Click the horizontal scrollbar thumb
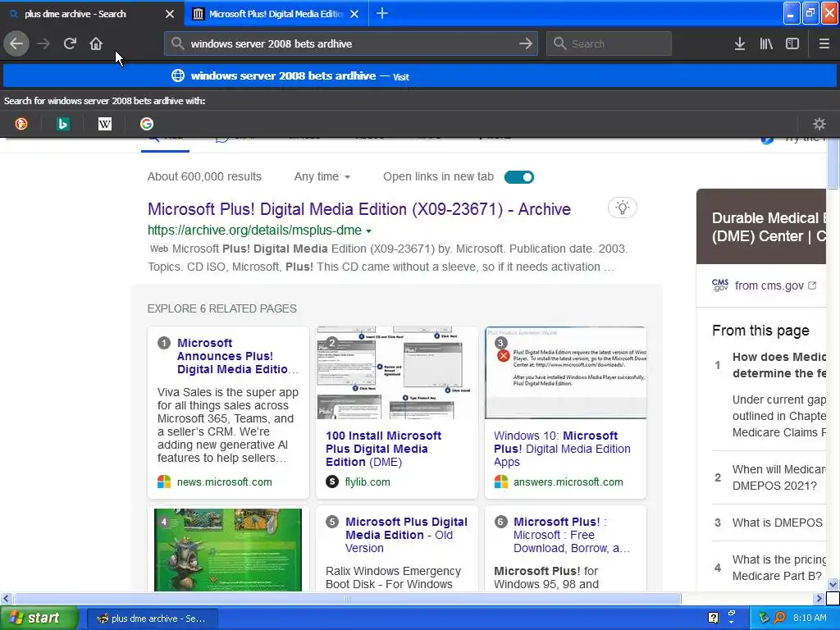 [x=347, y=598]
